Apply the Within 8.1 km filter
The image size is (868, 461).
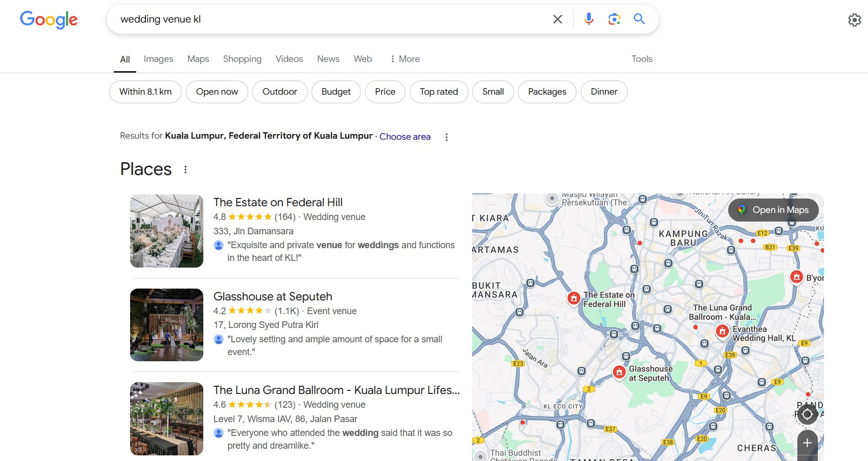point(145,92)
